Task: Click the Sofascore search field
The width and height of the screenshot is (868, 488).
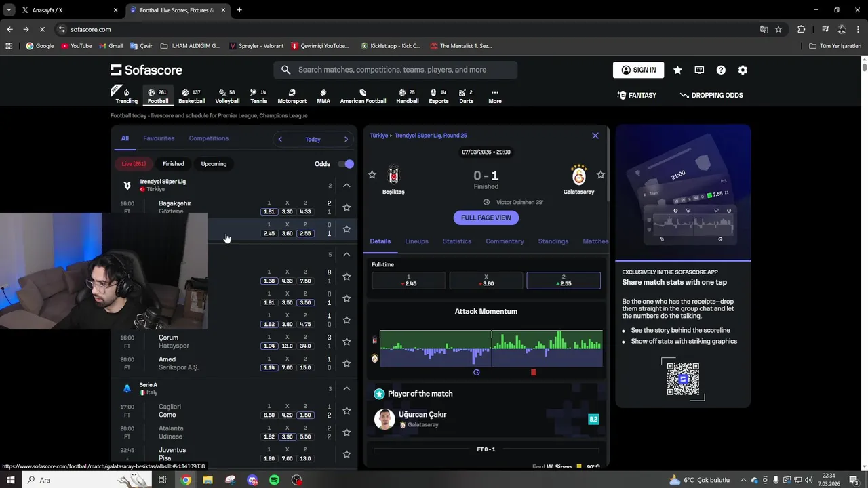Action: 395,70
